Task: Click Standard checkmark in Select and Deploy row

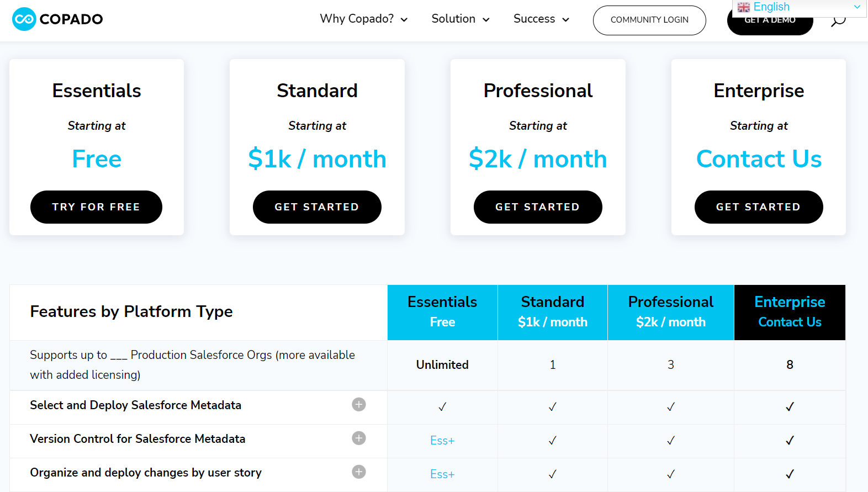Action: click(553, 407)
